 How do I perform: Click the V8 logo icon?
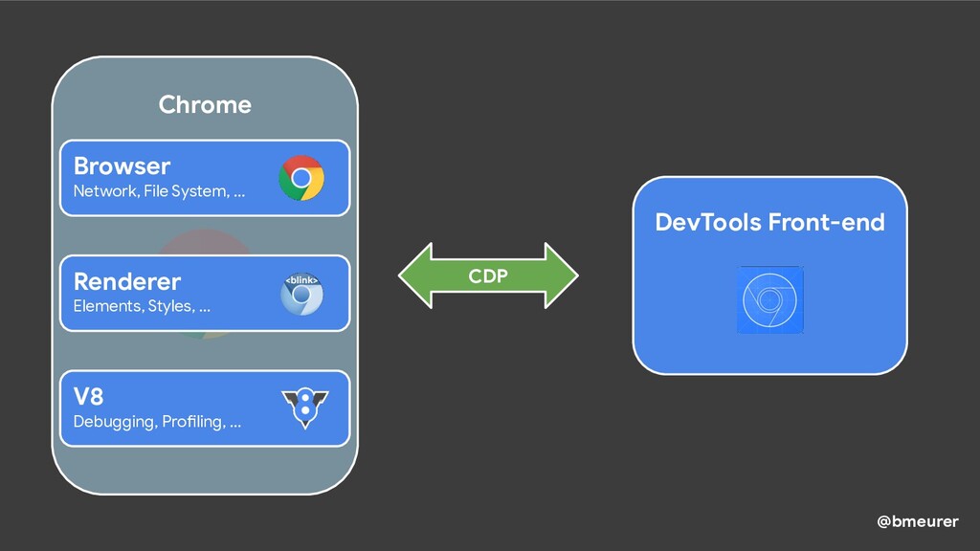(305, 408)
